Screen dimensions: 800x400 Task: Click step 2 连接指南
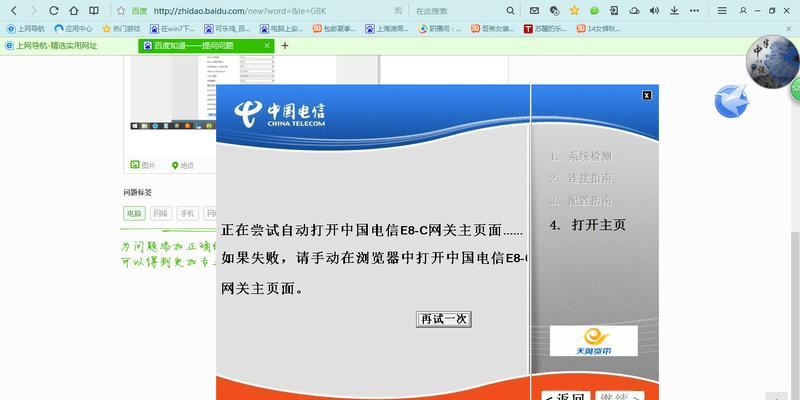pyautogui.click(x=581, y=179)
